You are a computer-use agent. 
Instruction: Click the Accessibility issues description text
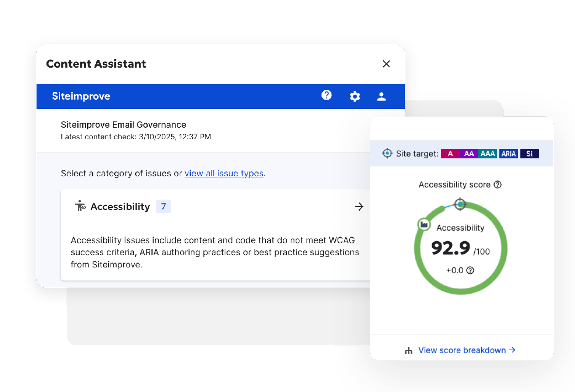click(215, 252)
